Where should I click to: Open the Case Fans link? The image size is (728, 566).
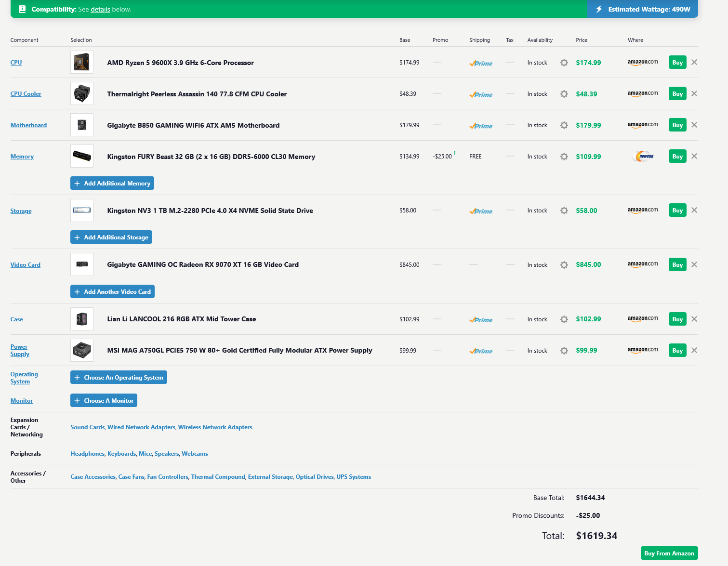tap(131, 477)
